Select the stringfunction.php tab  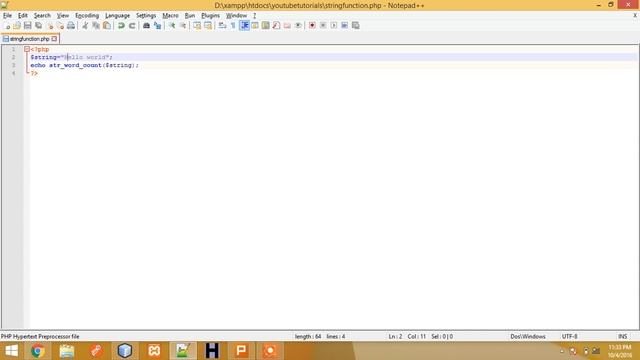(x=29, y=39)
